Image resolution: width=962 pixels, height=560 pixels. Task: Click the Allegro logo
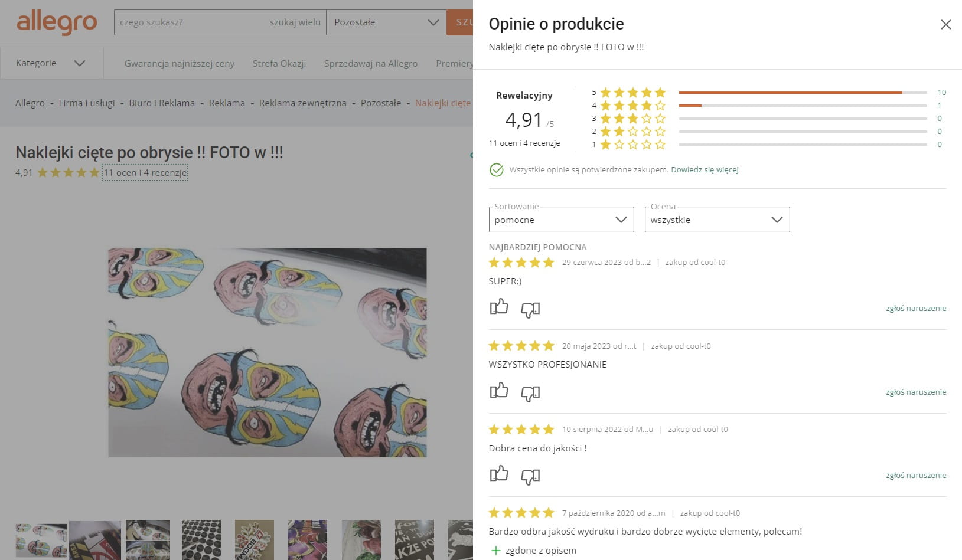(57, 22)
